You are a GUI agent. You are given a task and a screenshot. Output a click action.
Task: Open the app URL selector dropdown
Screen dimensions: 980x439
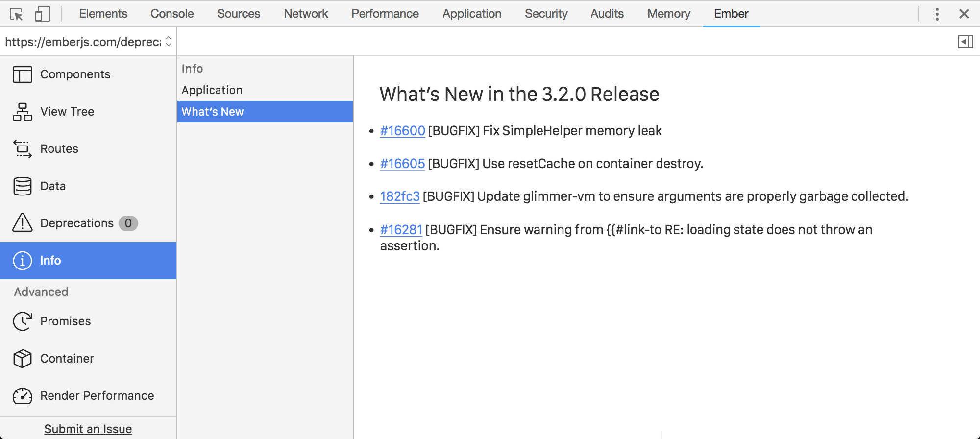click(x=88, y=42)
